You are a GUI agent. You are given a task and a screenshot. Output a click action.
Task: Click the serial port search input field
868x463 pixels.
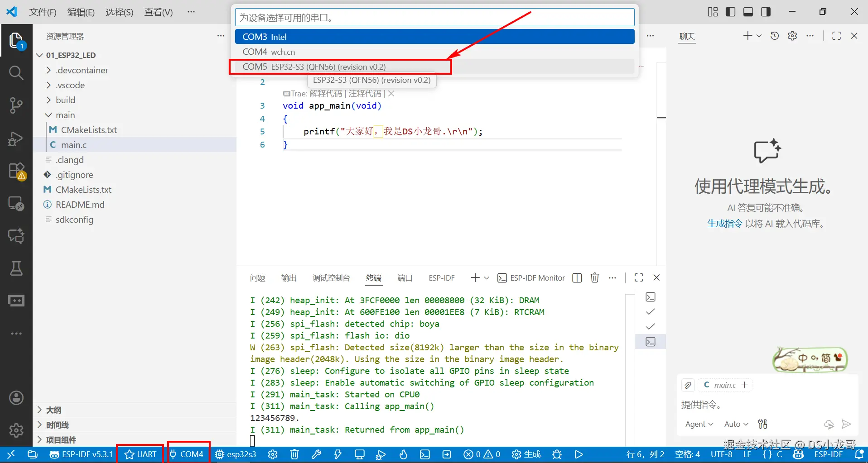click(x=434, y=18)
